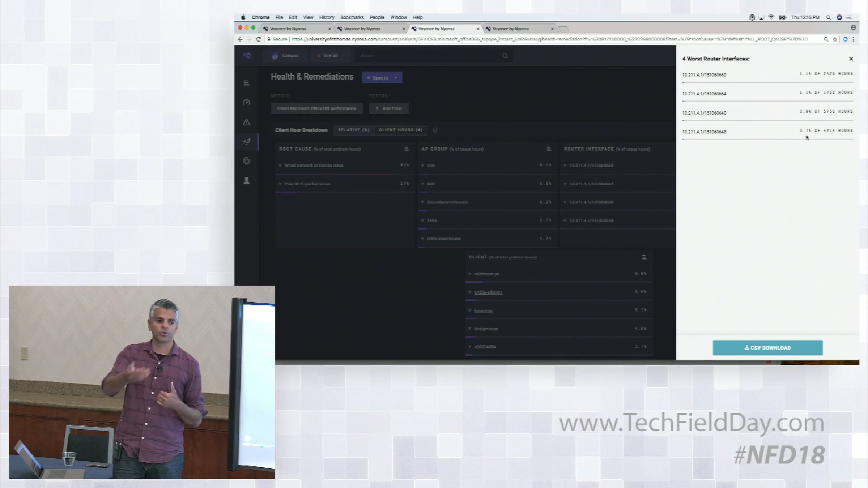
Task: Select the health analysis chart icon in sidebar
Action: [247, 141]
